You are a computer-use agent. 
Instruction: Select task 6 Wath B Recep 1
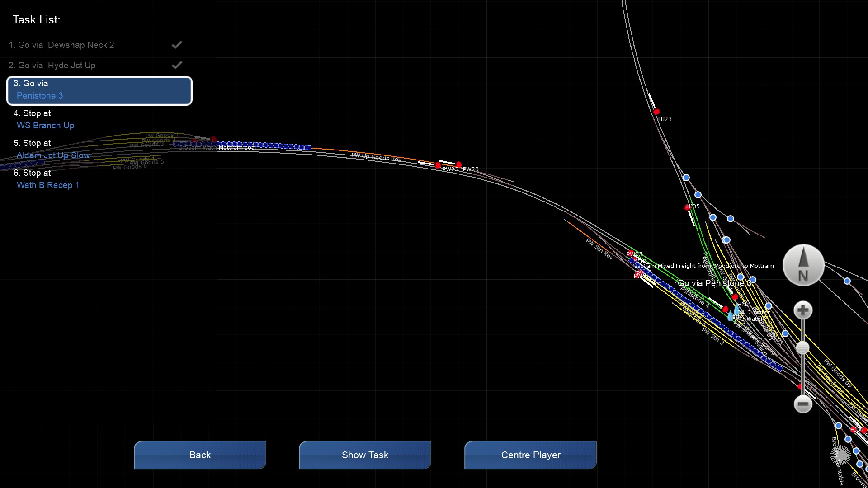coord(47,179)
